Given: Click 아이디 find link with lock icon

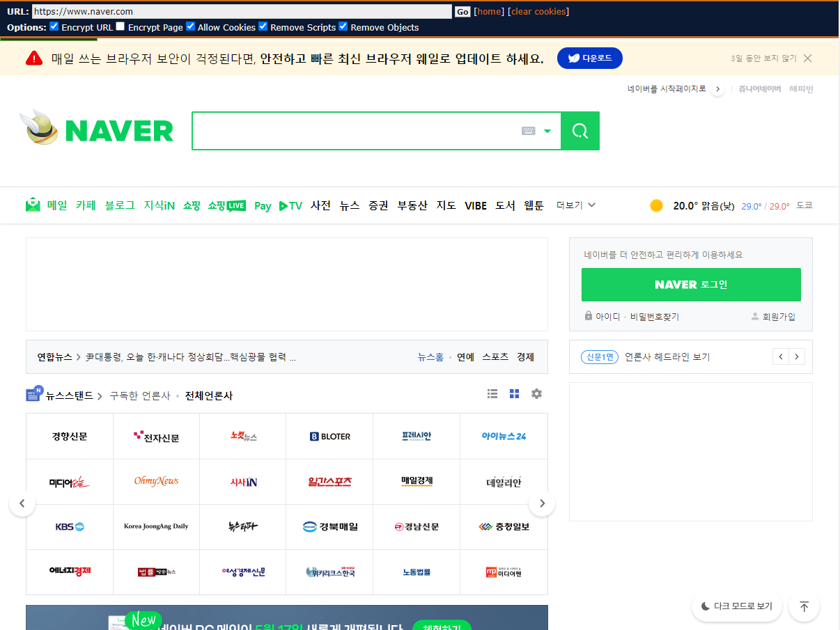Looking at the screenshot, I should tap(602, 316).
